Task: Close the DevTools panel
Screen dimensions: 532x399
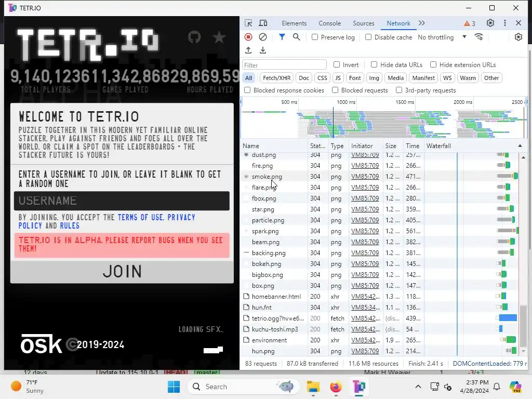Action: (518, 23)
